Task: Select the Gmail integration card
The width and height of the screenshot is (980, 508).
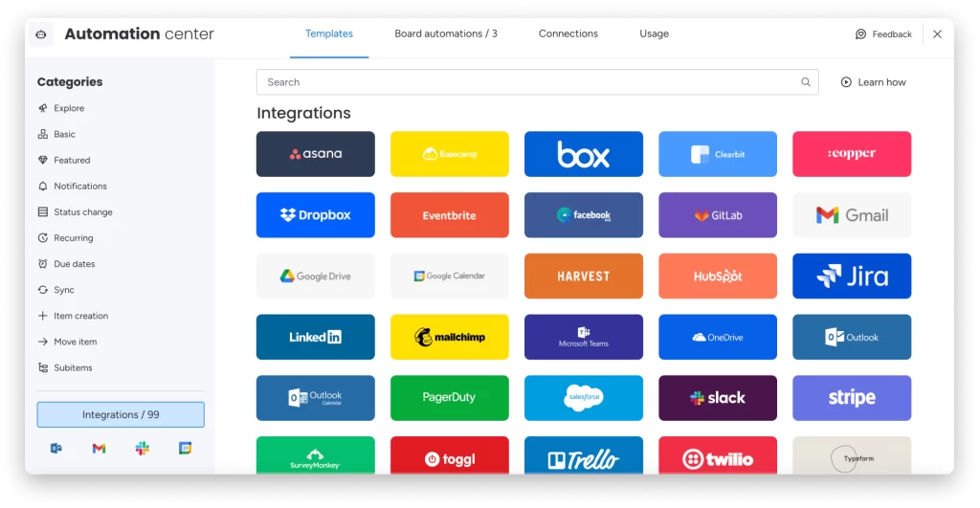Action: (x=852, y=215)
